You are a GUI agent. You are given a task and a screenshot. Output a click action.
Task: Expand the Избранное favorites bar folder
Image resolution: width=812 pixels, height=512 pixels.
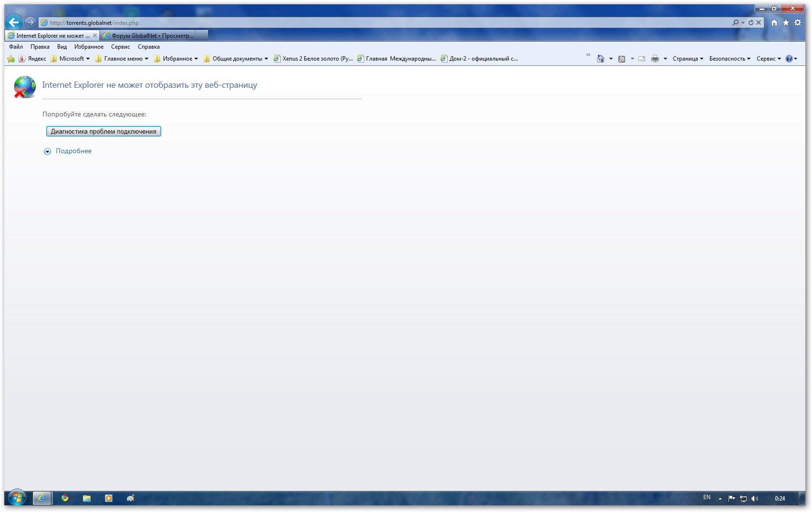(x=176, y=59)
